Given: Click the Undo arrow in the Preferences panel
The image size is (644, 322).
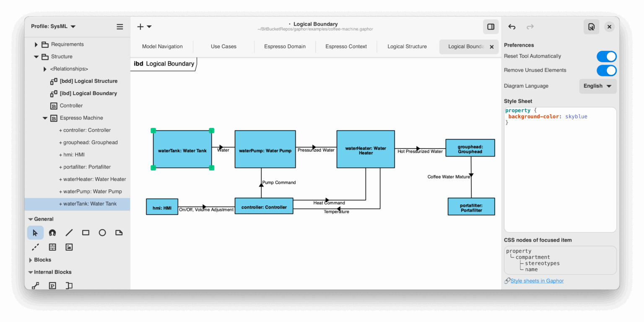Looking at the screenshot, I should [x=512, y=26].
